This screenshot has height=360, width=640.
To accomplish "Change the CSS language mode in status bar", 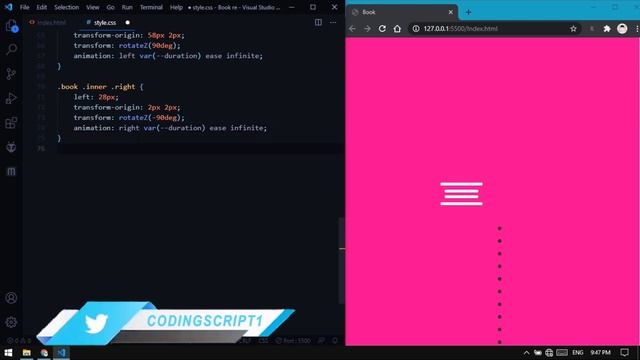I will 263,340.
